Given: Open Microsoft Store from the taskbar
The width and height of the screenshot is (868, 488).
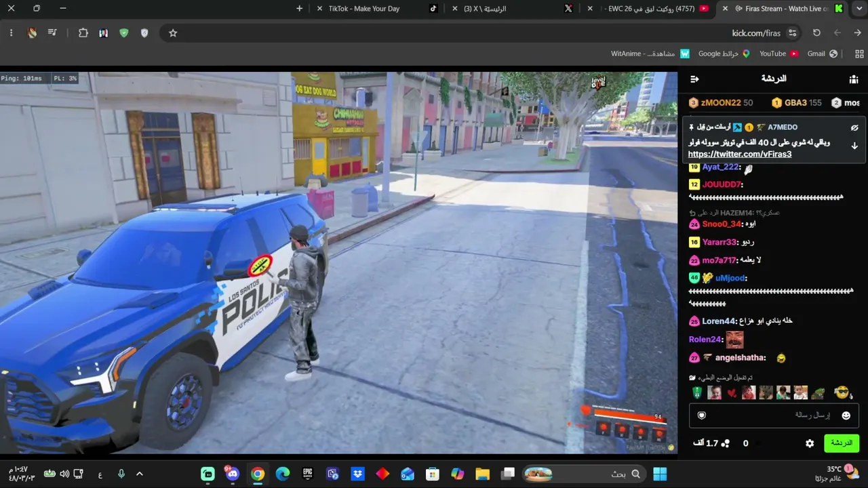Looking at the screenshot, I should point(433,474).
